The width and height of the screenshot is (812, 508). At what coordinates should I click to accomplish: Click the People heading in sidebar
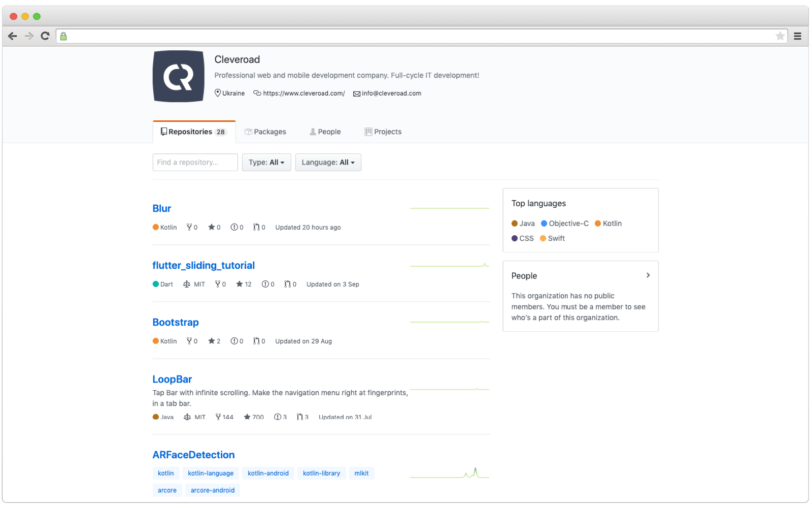[x=524, y=276]
